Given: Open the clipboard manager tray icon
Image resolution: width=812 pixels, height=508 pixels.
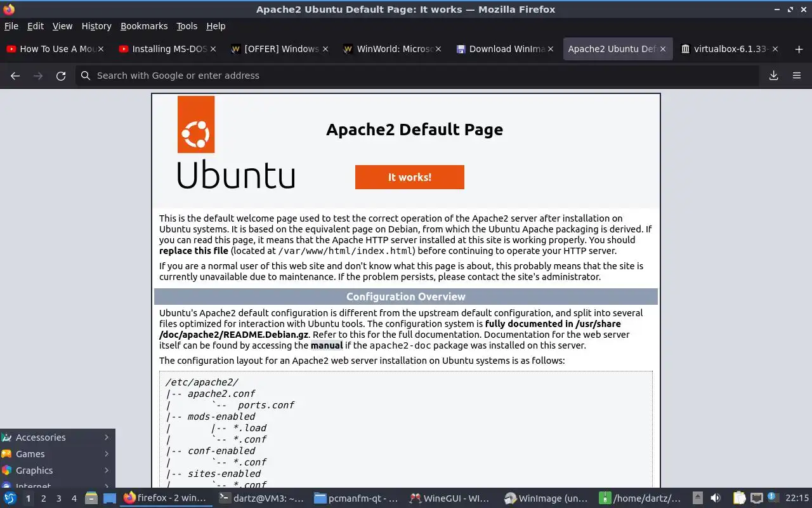Looking at the screenshot, I should [740, 498].
